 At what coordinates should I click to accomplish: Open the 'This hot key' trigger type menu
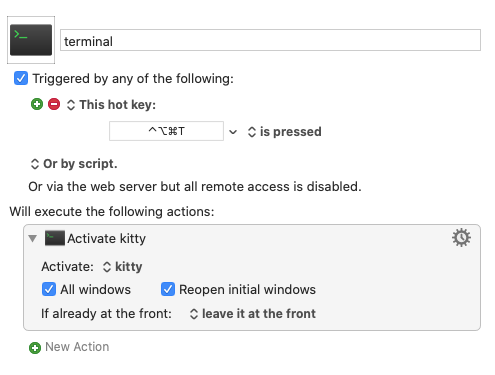coord(111,105)
